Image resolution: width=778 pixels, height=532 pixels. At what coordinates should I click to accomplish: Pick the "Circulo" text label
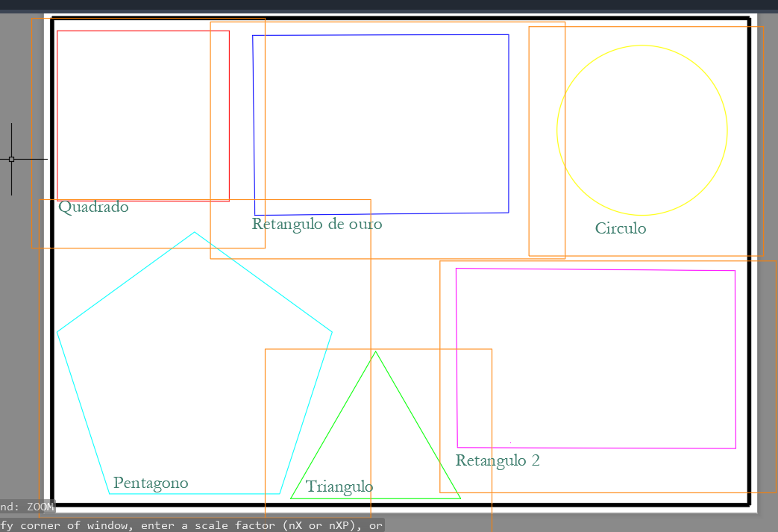[621, 228]
